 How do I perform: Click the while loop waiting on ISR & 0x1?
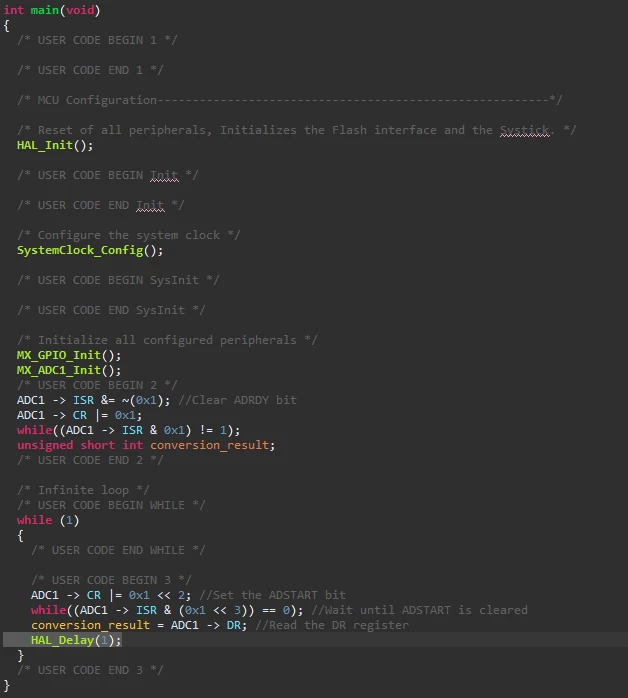point(128,430)
